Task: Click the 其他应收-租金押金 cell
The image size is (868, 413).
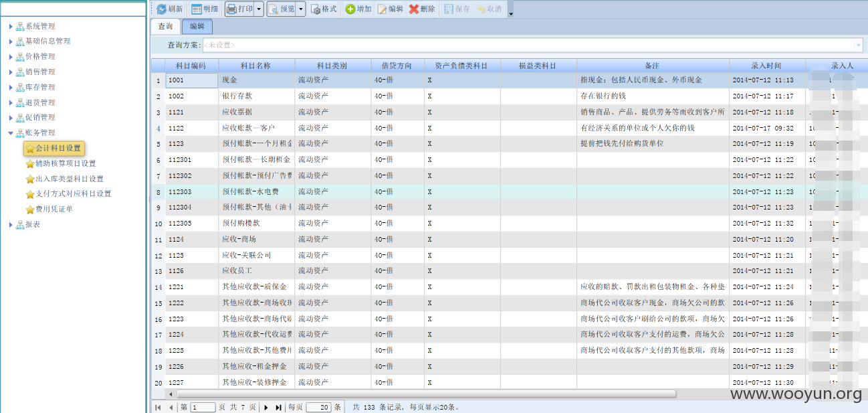Action: tap(257, 367)
